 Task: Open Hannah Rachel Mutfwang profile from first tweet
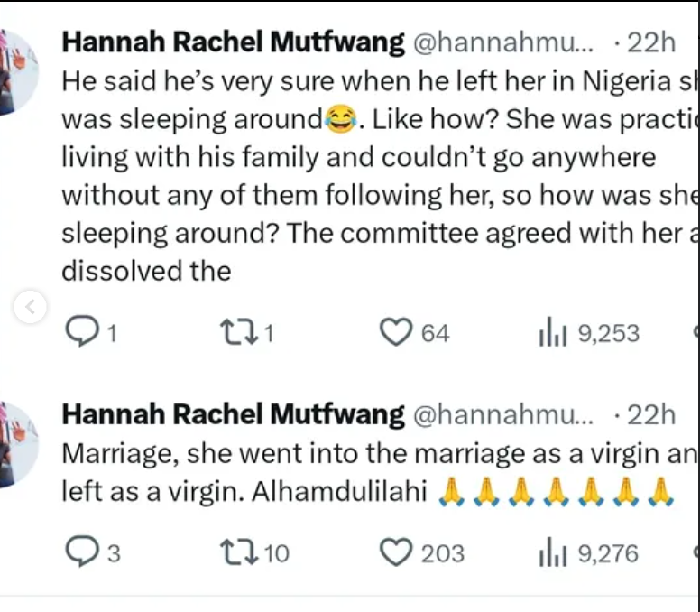coord(233,43)
